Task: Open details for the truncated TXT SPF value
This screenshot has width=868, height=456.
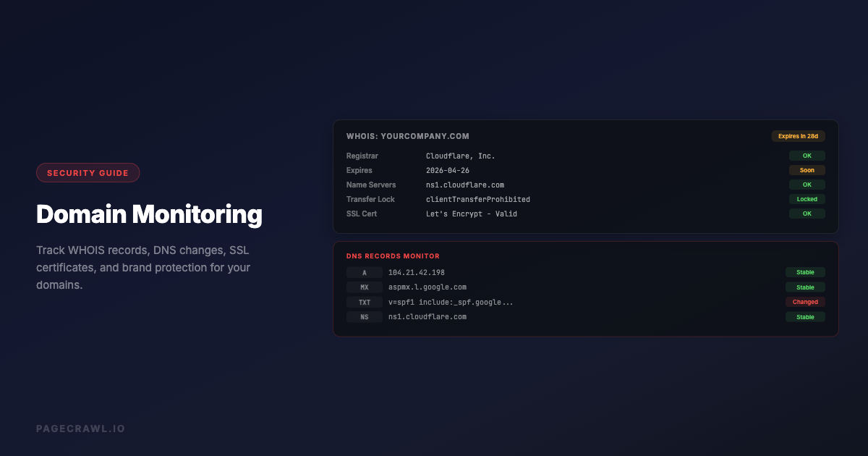Action: click(x=451, y=302)
